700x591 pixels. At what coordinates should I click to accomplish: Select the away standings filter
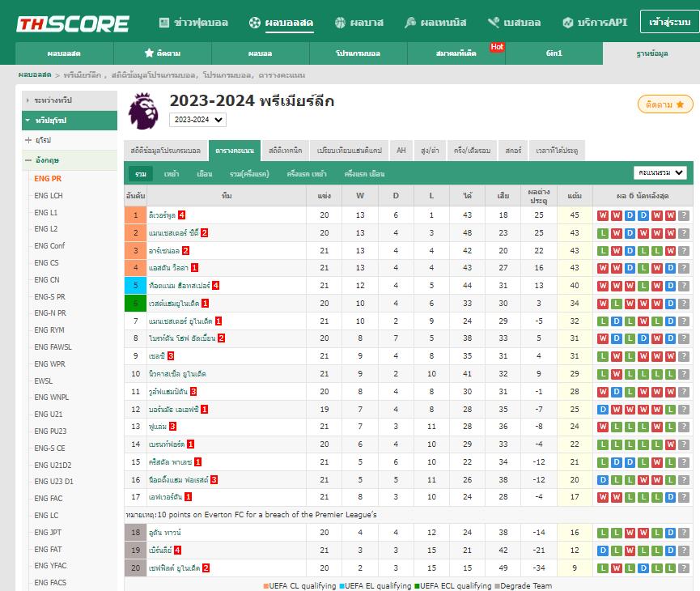[205, 174]
